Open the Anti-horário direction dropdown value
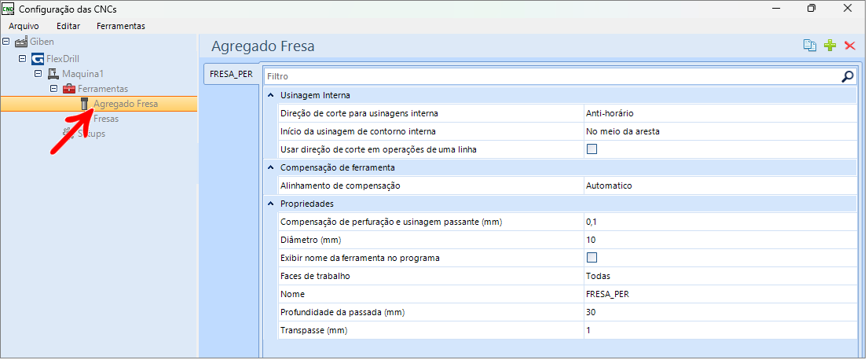The height and width of the screenshot is (360, 868). click(x=720, y=113)
